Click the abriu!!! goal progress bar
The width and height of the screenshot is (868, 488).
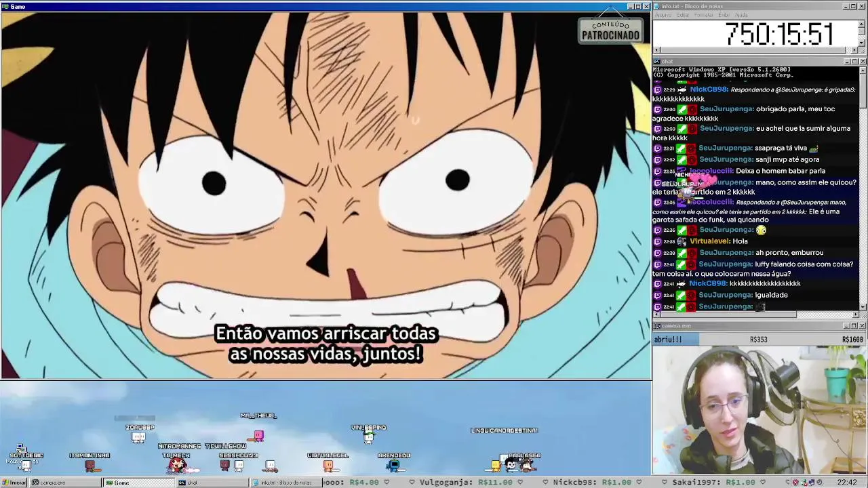759,339
